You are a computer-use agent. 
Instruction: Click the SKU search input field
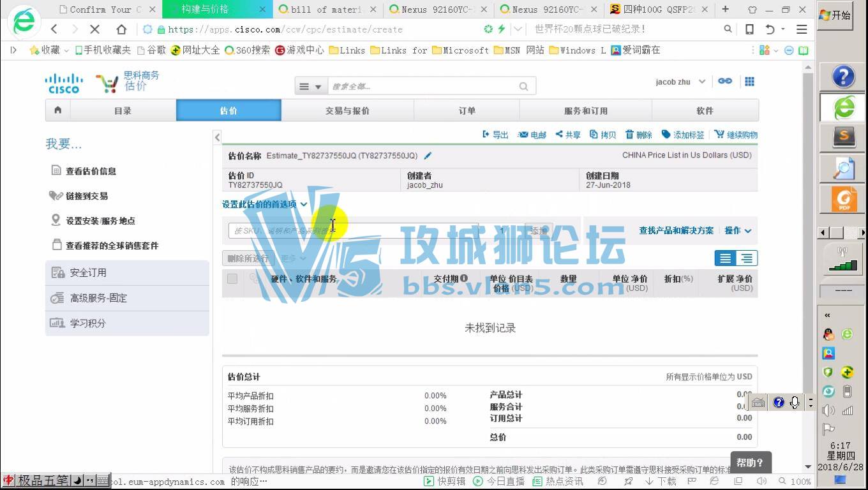tap(353, 230)
